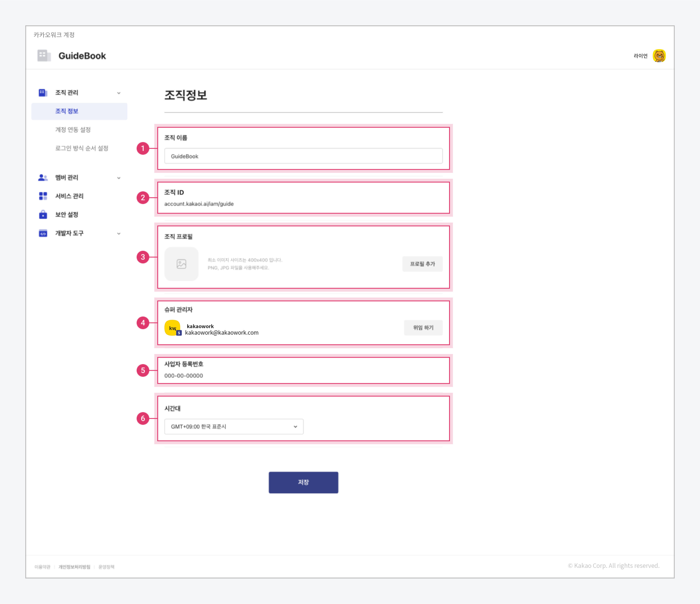Click the kakaowork@kakaowork.com email text
This screenshot has width=700, height=604.
pyautogui.click(x=222, y=333)
